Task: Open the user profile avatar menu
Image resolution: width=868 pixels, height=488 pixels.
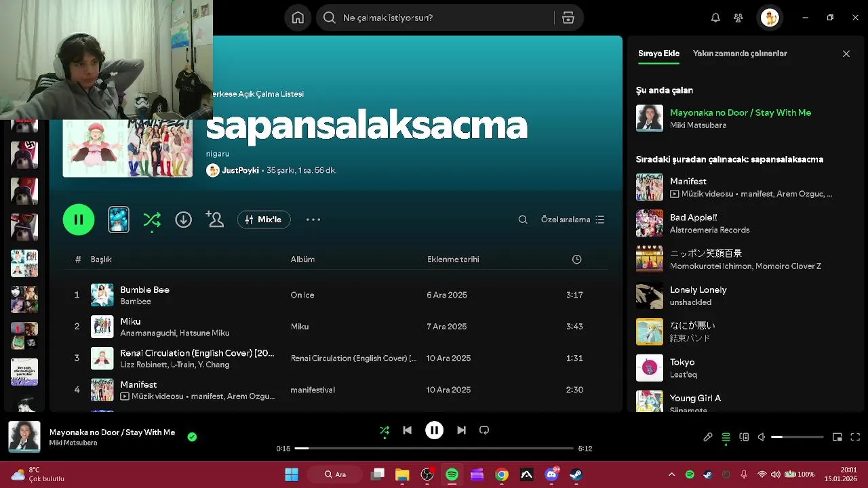Action: [770, 18]
